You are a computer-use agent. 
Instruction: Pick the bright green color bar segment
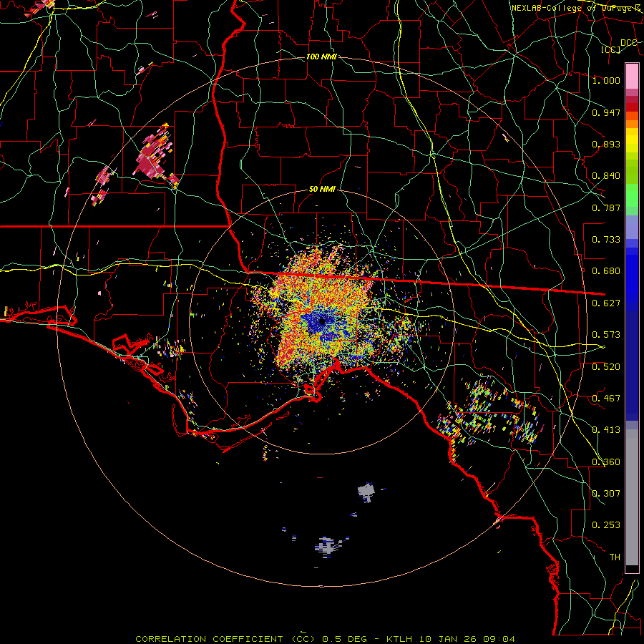(x=632, y=195)
